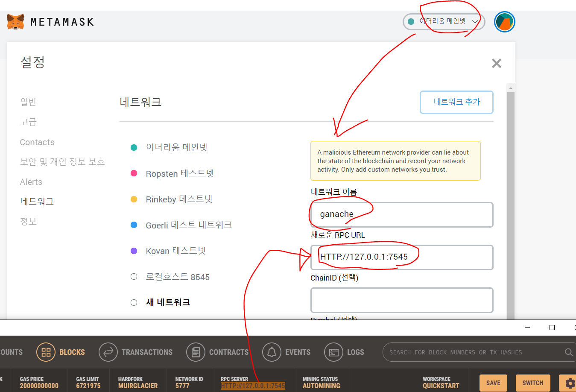This screenshot has height=392, width=576.
Task: Click Ganache gas price value 20000000000
Action: coord(39,386)
